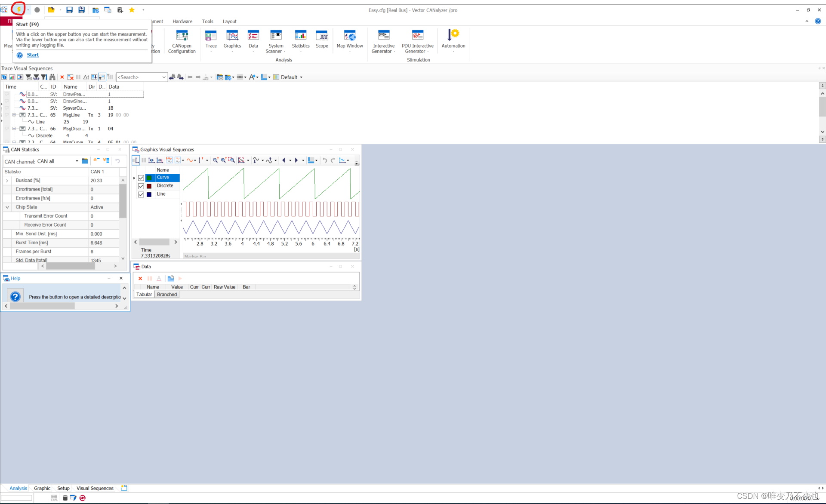Open the Trace analysis window icon
Image resolution: width=826 pixels, height=504 pixels.
tap(211, 36)
